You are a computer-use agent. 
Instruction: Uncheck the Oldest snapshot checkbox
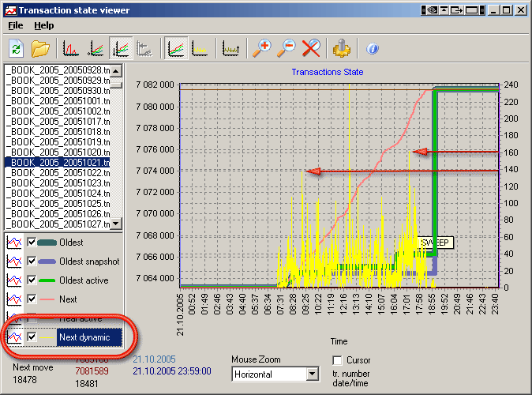32,261
